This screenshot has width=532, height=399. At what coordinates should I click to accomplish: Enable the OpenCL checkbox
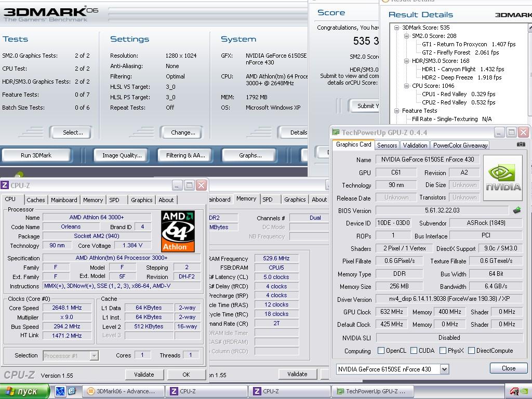(x=381, y=351)
